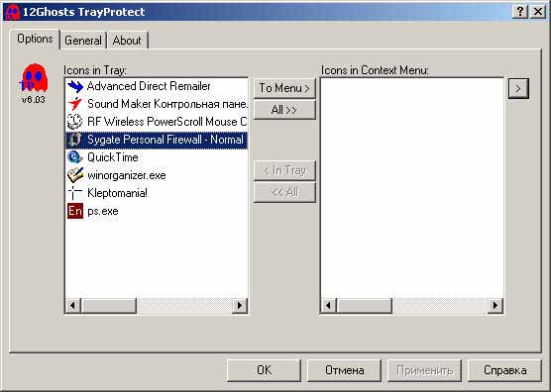Screen dimensions: 551x392
Task: Click the All >> button
Action: click(x=284, y=110)
